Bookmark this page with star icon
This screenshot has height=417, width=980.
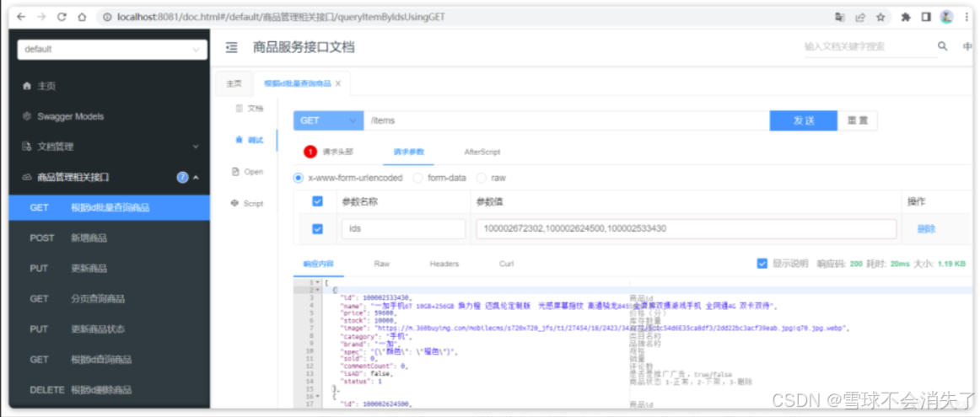point(880,18)
